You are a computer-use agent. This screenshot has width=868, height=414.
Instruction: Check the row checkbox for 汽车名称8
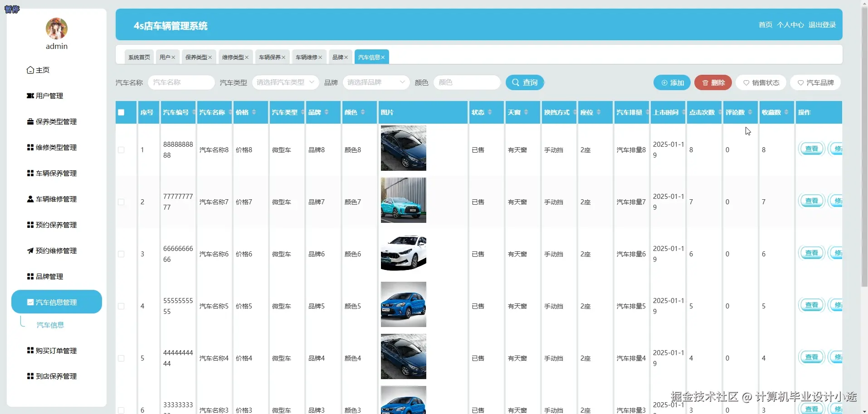[x=121, y=150]
